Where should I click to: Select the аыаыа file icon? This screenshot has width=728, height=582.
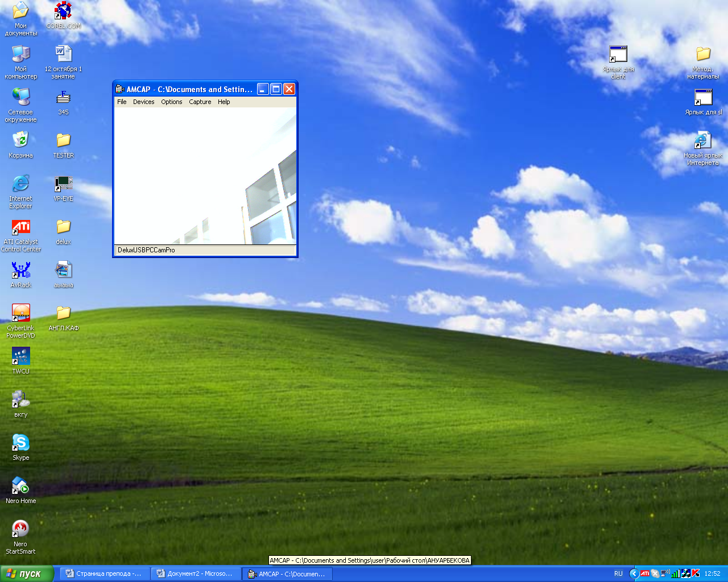click(63, 275)
